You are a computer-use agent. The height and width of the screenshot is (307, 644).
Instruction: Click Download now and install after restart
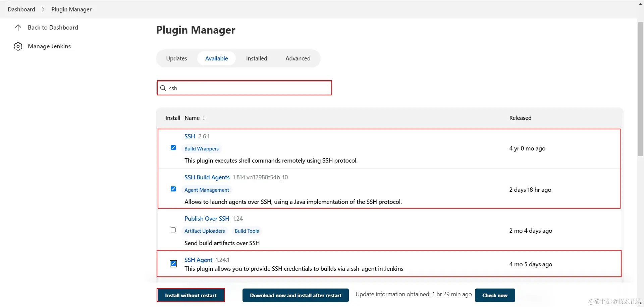(296, 296)
